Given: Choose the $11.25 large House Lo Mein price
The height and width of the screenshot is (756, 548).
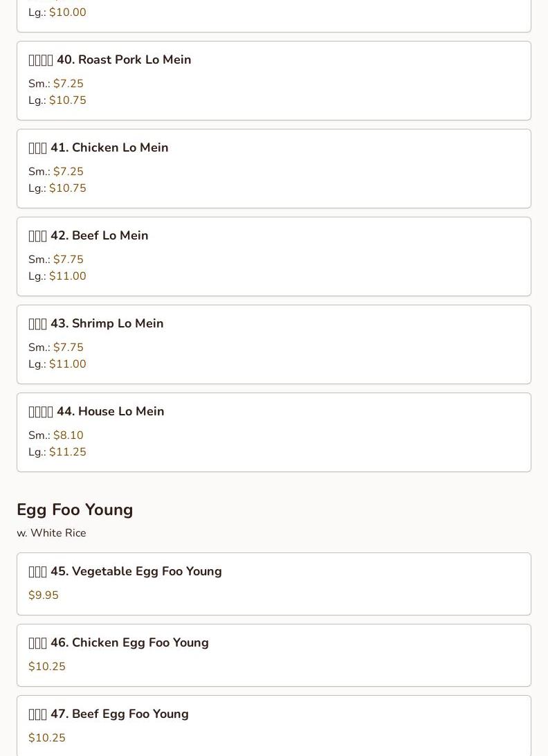Looking at the screenshot, I should (x=67, y=452).
